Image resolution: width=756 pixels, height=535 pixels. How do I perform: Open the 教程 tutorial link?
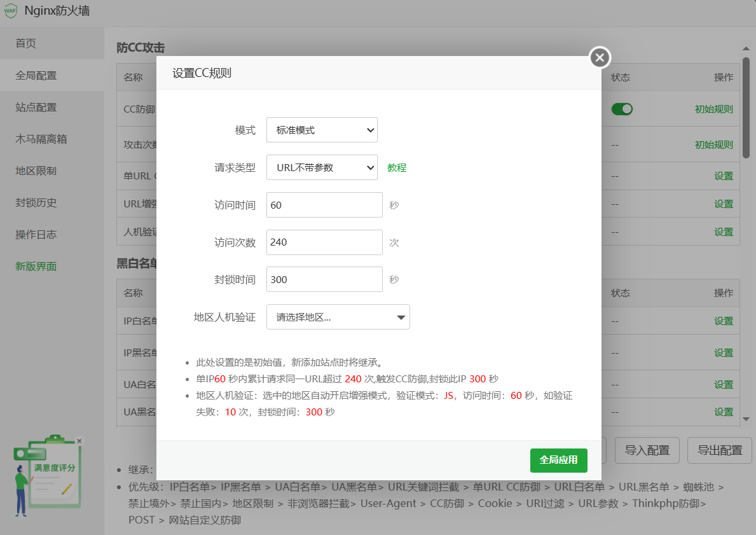[x=397, y=167]
